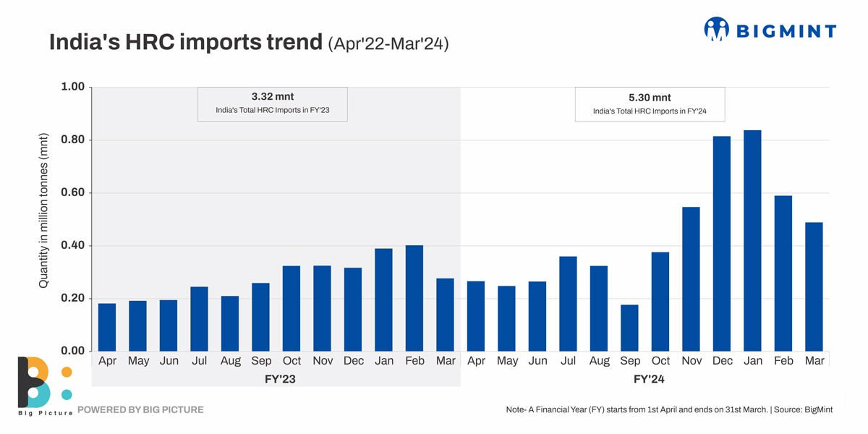Select the FY'24 axis group label
This screenshot has height=434, width=868.
pos(650,379)
